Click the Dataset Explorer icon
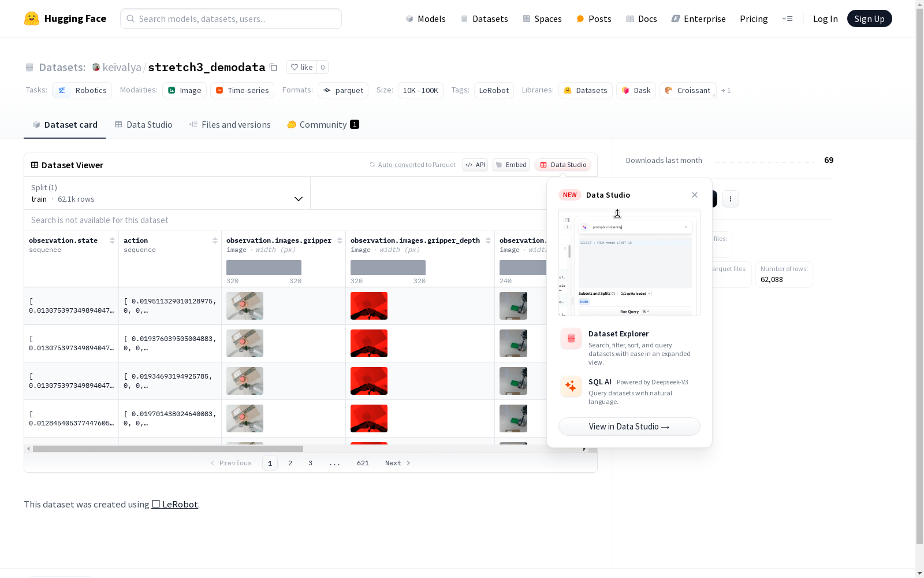This screenshot has width=924, height=578. (x=571, y=339)
